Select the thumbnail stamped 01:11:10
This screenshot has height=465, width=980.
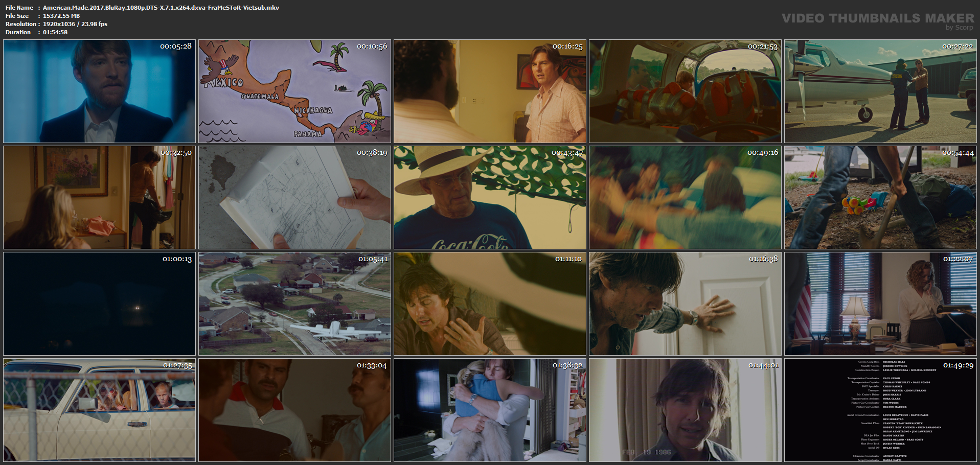point(490,304)
